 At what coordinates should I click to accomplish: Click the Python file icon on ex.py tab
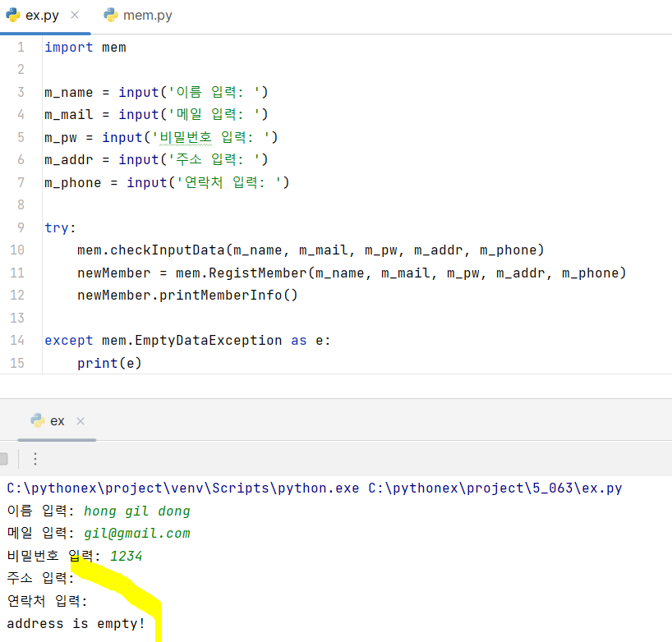click(13, 15)
